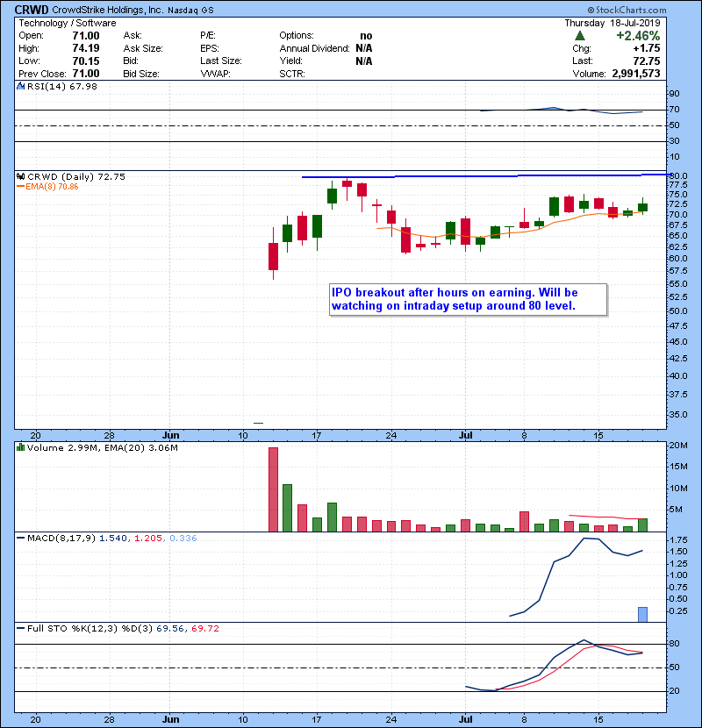Click the RSI indicator icon beside RSI(14)
This screenshot has width=702, height=728.
click(20, 86)
